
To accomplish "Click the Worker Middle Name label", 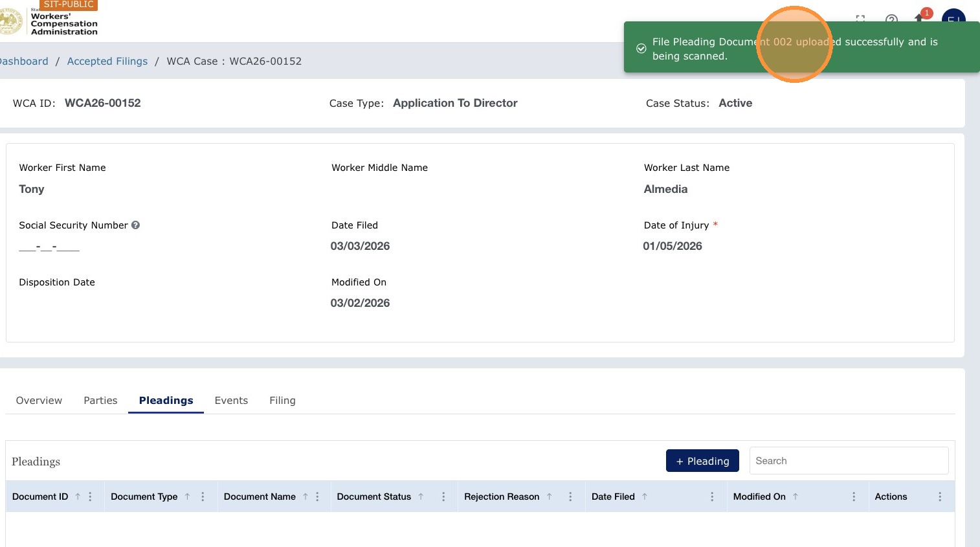I will point(379,168).
